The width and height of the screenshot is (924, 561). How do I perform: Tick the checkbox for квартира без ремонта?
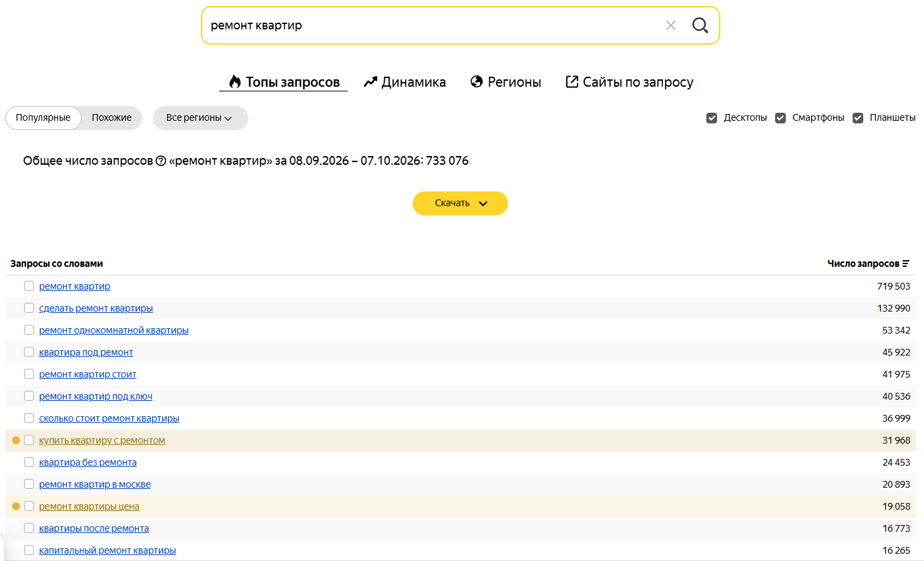(29, 462)
